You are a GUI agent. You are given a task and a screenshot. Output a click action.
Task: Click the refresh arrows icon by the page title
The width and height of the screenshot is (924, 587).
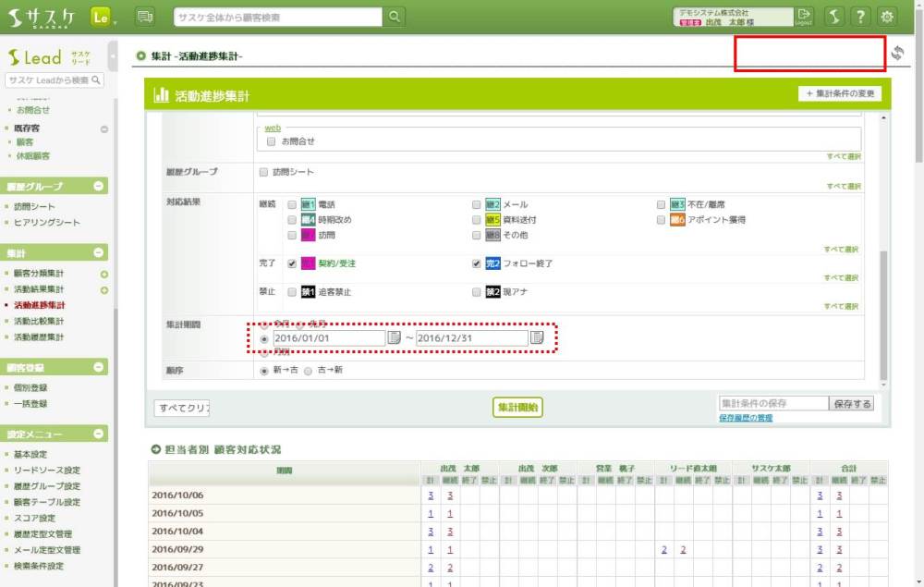tap(898, 55)
